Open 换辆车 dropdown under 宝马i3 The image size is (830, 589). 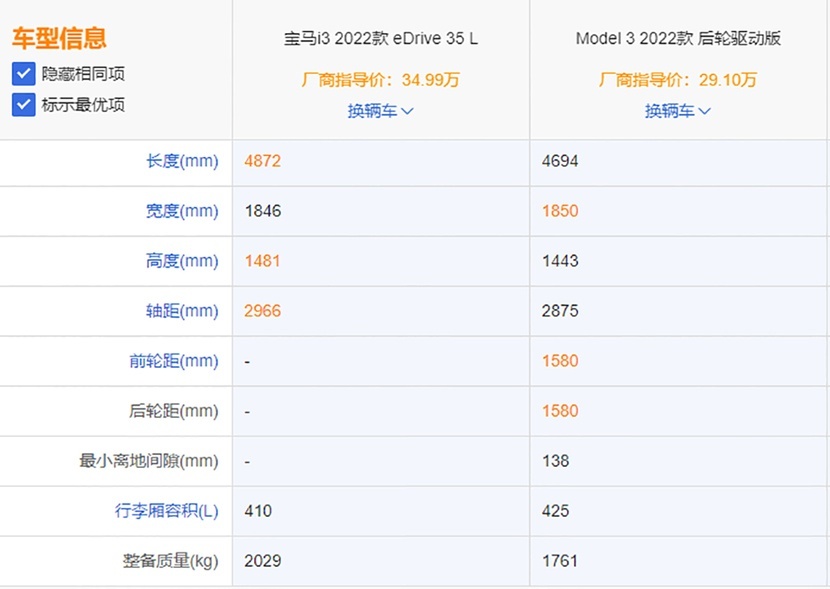pyautogui.click(x=381, y=111)
